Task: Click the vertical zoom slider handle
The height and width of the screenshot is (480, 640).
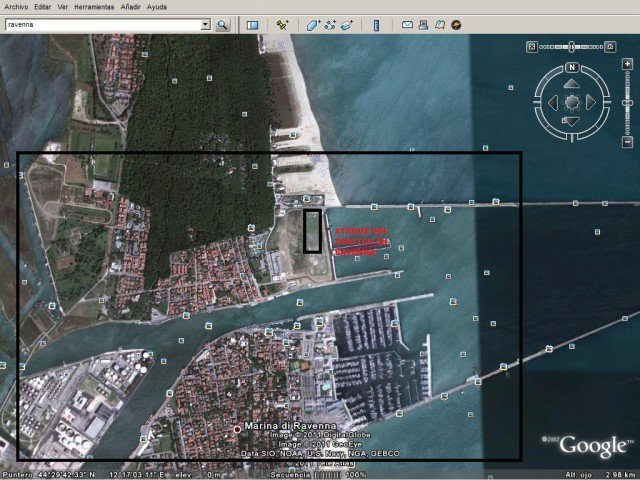Action: tap(628, 104)
